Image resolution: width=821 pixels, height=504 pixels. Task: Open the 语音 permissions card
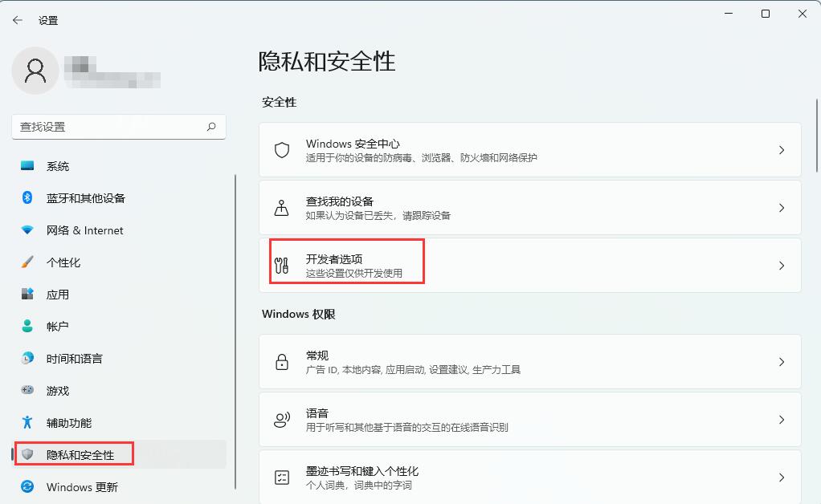530,420
